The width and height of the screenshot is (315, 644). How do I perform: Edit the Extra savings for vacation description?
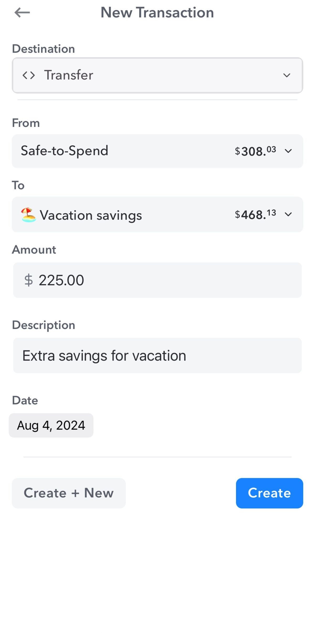click(x=157, y=356)
